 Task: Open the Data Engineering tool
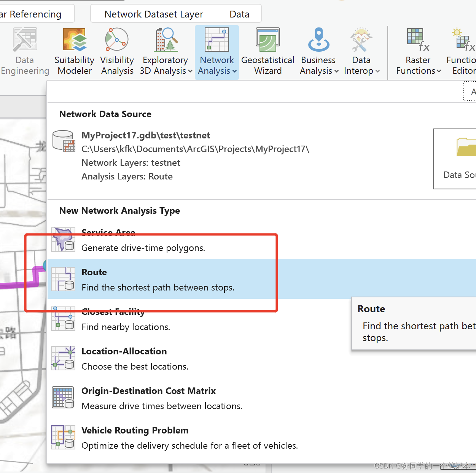[x=25, y=52]
